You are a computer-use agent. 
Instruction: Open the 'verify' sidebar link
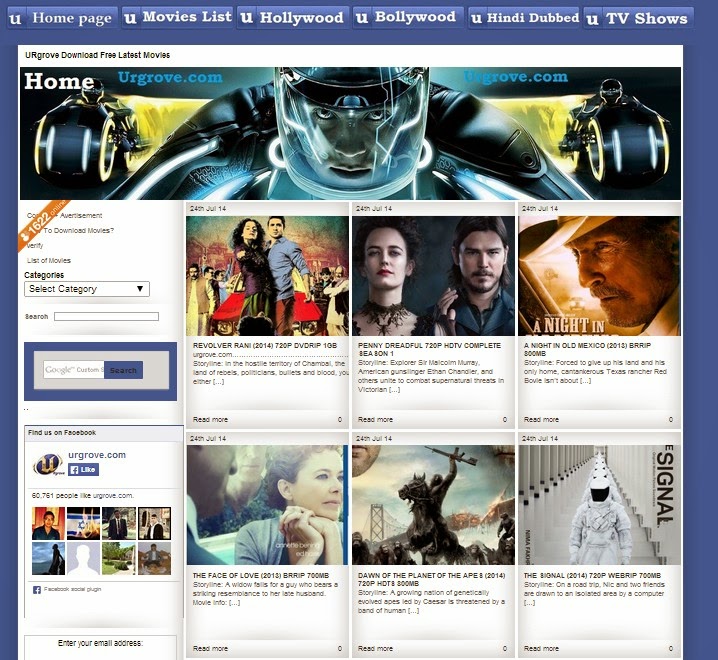pos(35,245)
